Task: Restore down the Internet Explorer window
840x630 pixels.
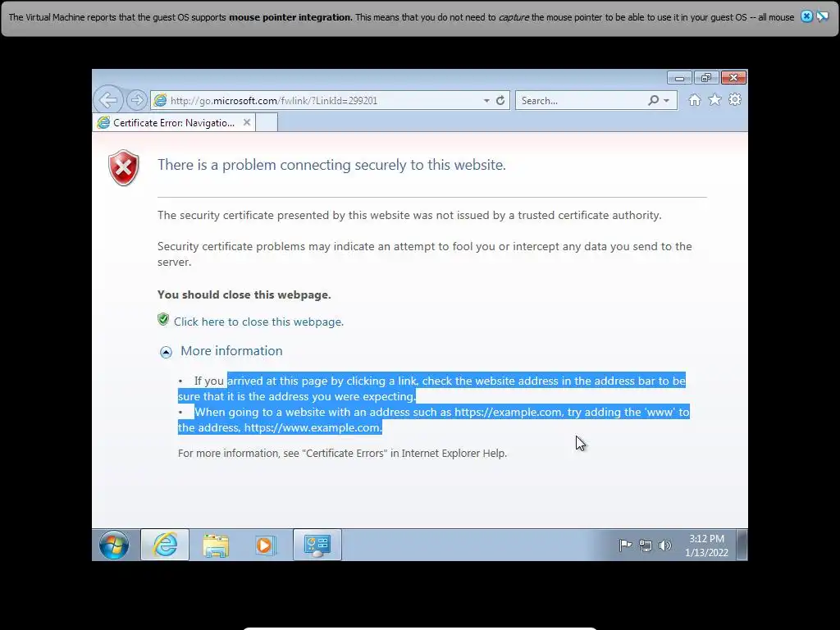Action: (x=706, y=78)
